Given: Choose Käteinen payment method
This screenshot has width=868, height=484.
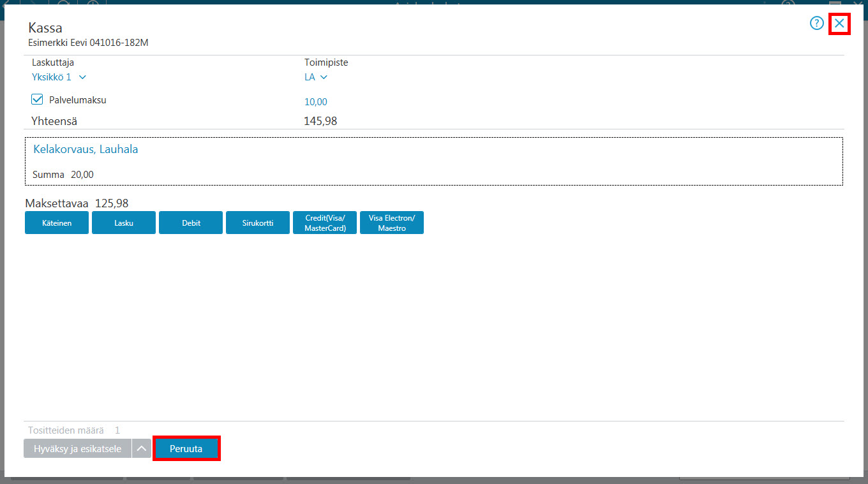Looking at the screenshot, I should tap(57, 223).
